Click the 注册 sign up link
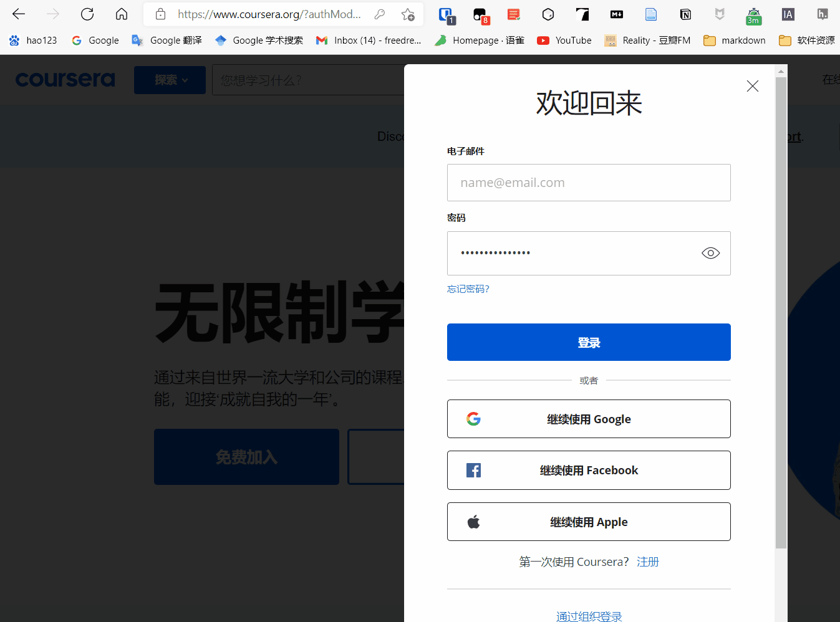This screenshot has width=840, height=622. point(648,562)
